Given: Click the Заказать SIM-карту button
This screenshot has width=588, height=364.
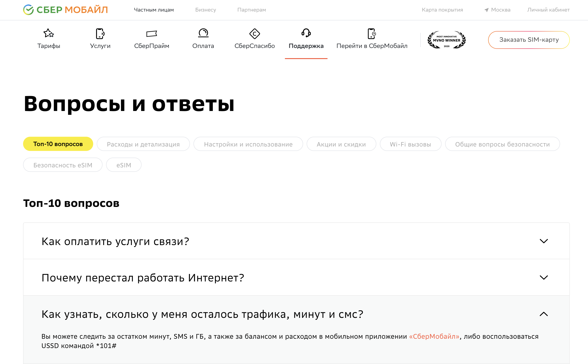Looking at the screenshot, I should coord(529,40).
